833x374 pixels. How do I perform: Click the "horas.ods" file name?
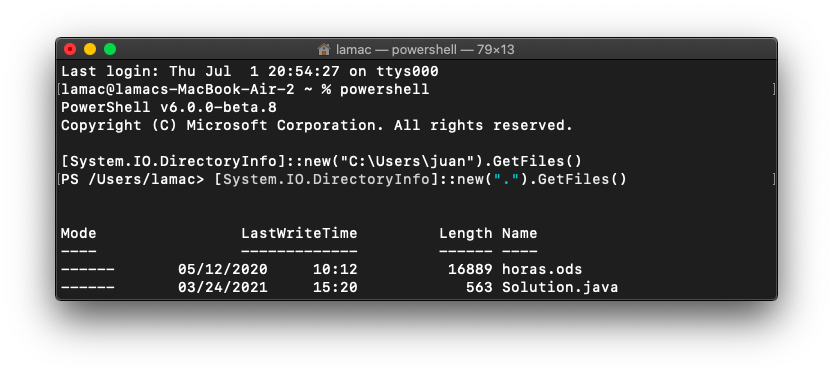[542, 269]
